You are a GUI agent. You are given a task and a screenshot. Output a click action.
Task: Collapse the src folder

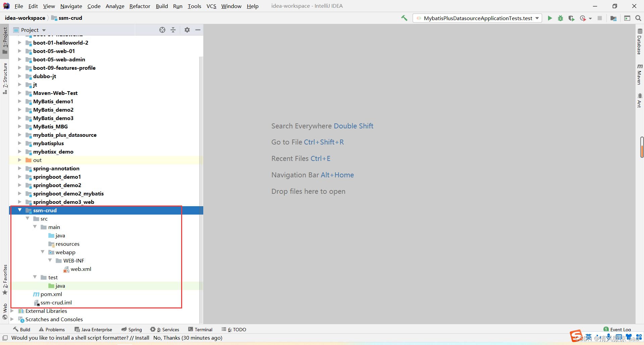coord(28,219)
